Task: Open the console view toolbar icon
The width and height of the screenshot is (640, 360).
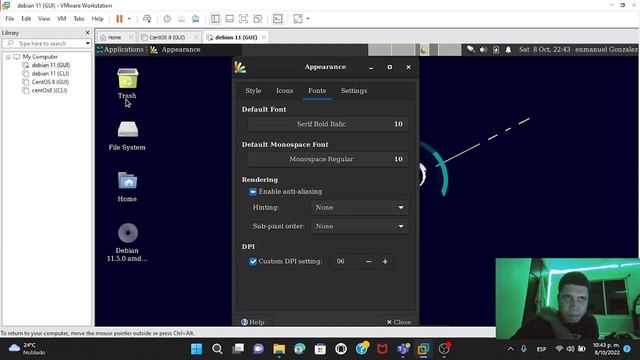Action: tap(278, 19)
